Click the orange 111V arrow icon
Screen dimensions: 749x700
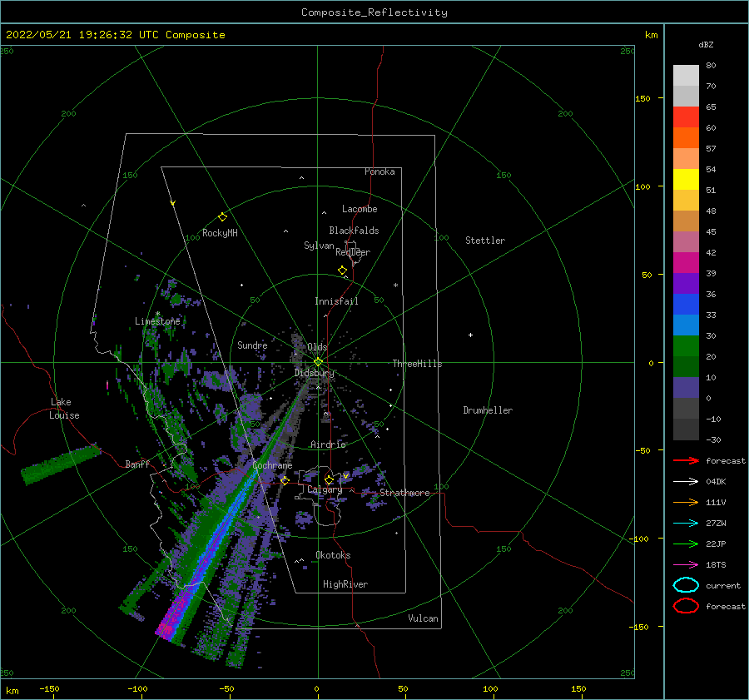coord(686,502)
